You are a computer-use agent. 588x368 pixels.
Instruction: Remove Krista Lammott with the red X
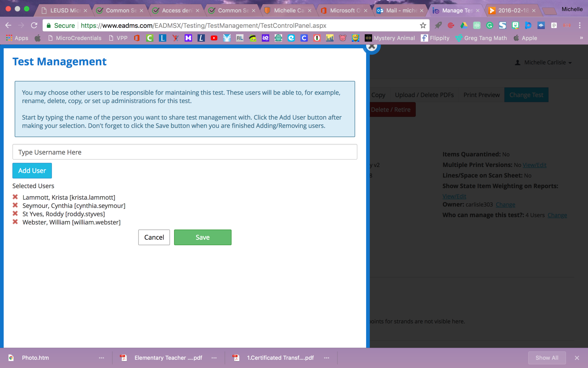click(15, 197)
